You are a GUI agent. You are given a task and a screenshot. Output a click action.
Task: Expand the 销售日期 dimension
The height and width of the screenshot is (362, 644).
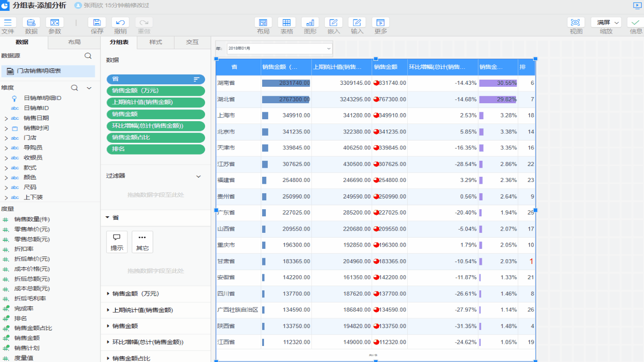click(x=6, y=118)
